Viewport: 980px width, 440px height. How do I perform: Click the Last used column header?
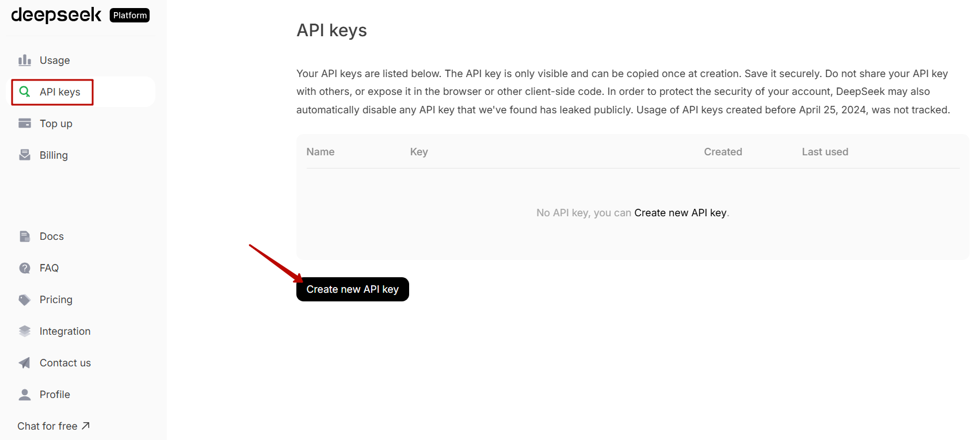825,152
